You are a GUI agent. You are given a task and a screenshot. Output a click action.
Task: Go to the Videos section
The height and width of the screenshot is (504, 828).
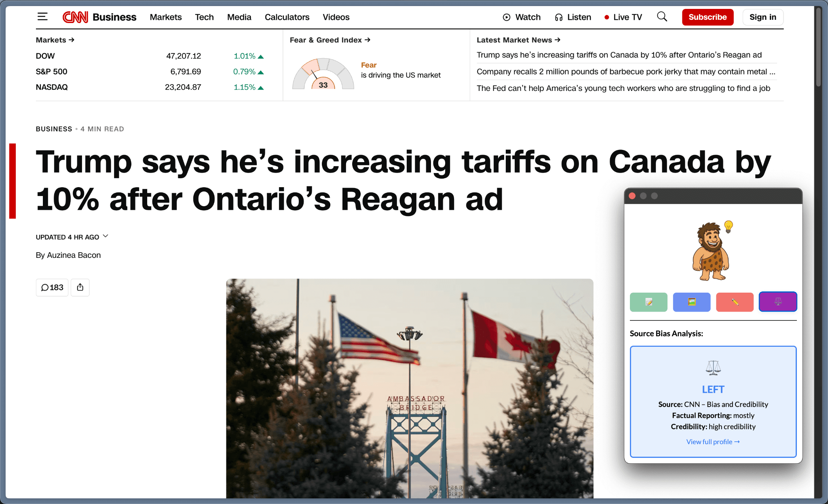336,17
